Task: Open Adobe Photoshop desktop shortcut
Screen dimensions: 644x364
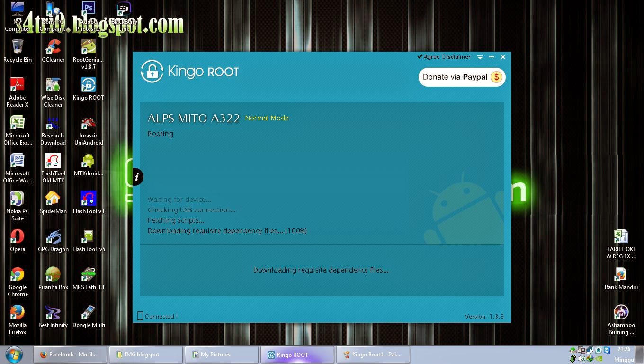Action: [88, 16]
